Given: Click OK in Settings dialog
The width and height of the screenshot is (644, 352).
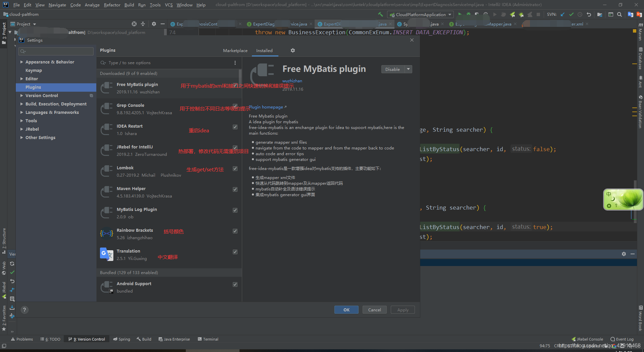Looking at the screenshot, I should [346, 310].
